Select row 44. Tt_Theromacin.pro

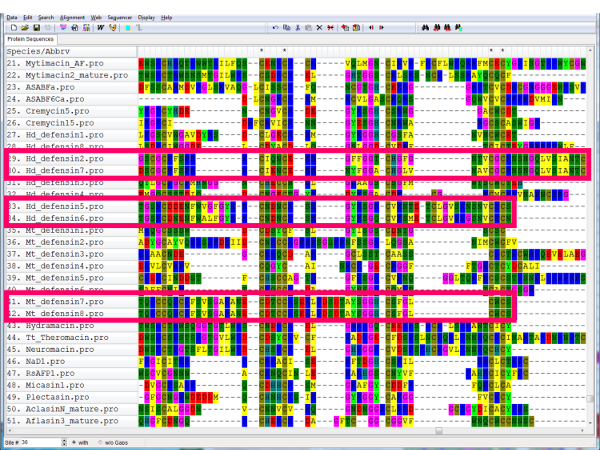71,338
